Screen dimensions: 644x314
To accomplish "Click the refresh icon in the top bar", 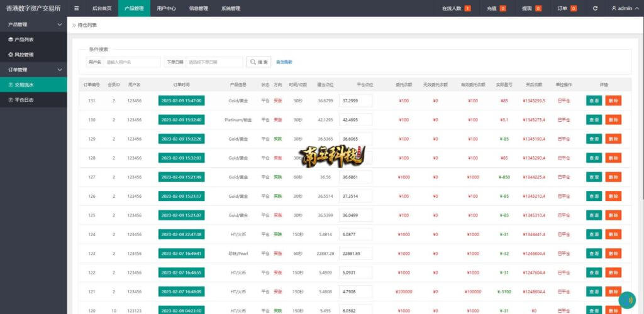I will [595, 8].
